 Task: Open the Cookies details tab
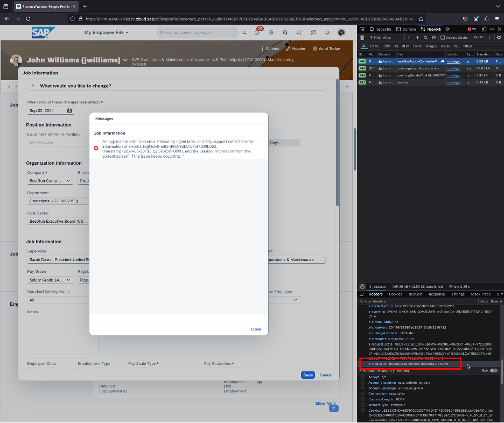coord(395,294)
